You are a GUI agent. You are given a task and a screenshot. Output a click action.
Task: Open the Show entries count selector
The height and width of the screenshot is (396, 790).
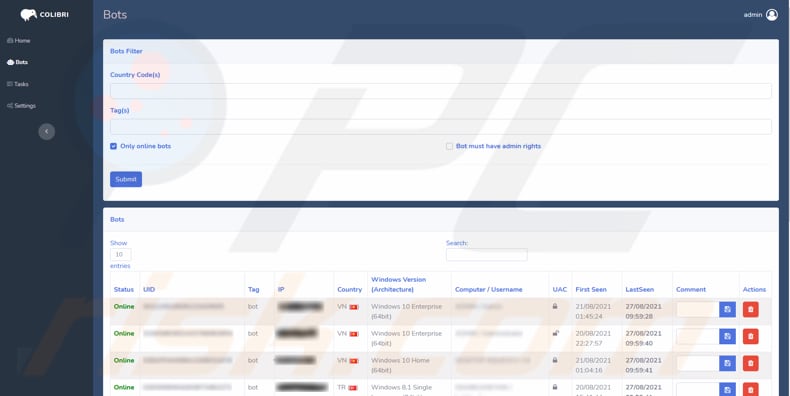tap(120, 254)
